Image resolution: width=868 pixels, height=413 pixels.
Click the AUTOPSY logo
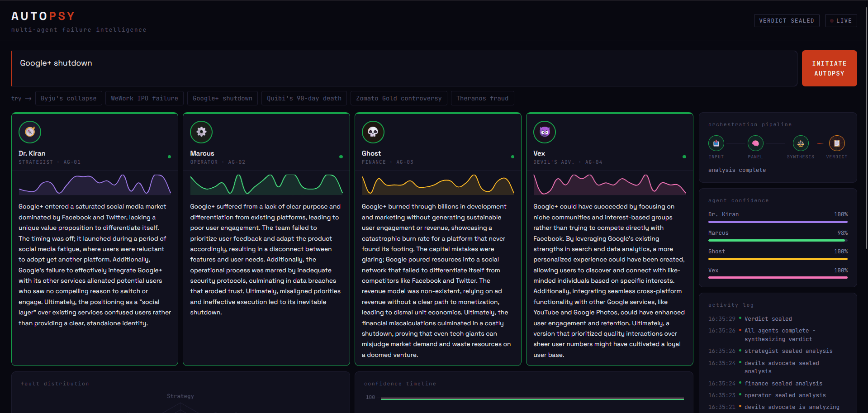pyautogui.click(x=43, y=16)
